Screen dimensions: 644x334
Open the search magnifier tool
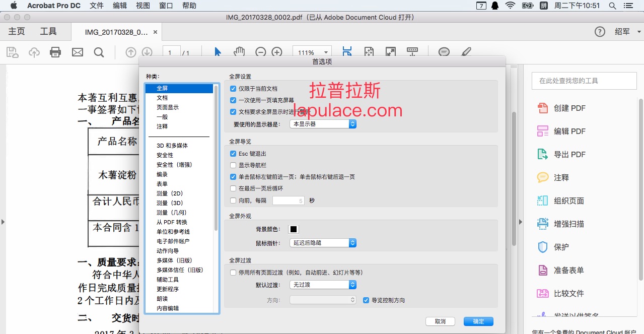[99, 52]
